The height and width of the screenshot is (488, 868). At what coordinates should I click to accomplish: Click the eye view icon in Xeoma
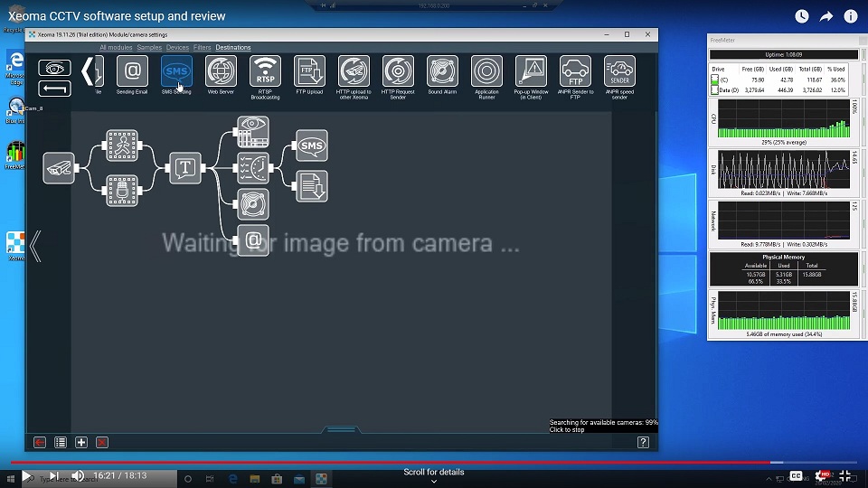tap(54, 68)
